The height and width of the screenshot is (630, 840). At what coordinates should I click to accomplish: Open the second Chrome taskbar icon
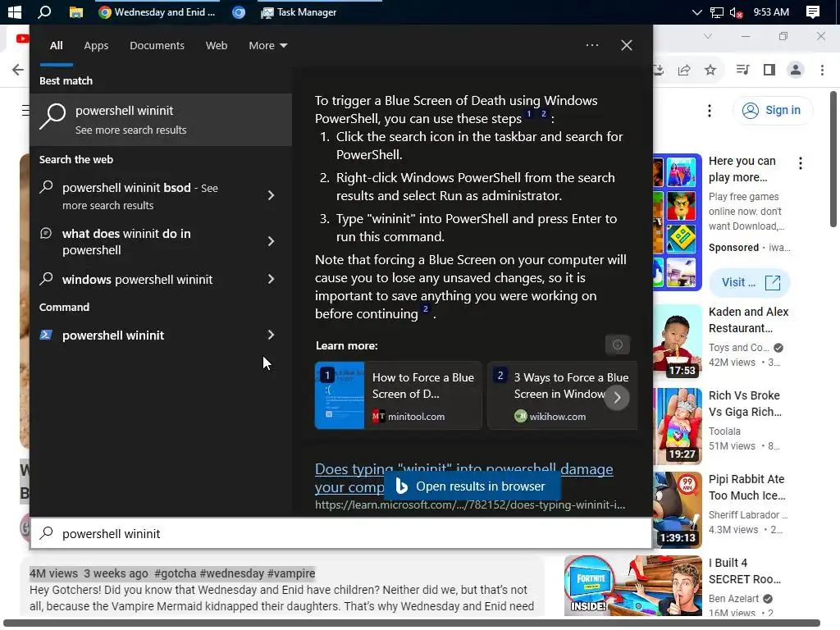[239, 11]
